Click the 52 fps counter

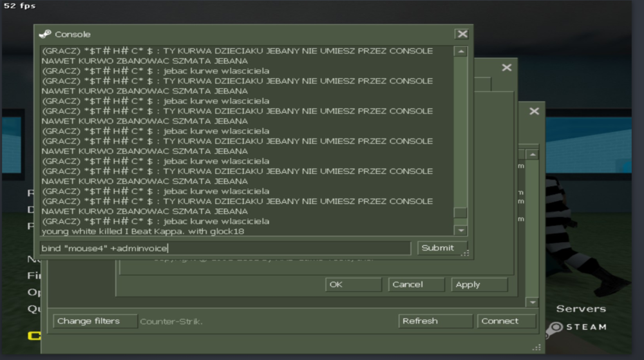click(x=19, y=6)
